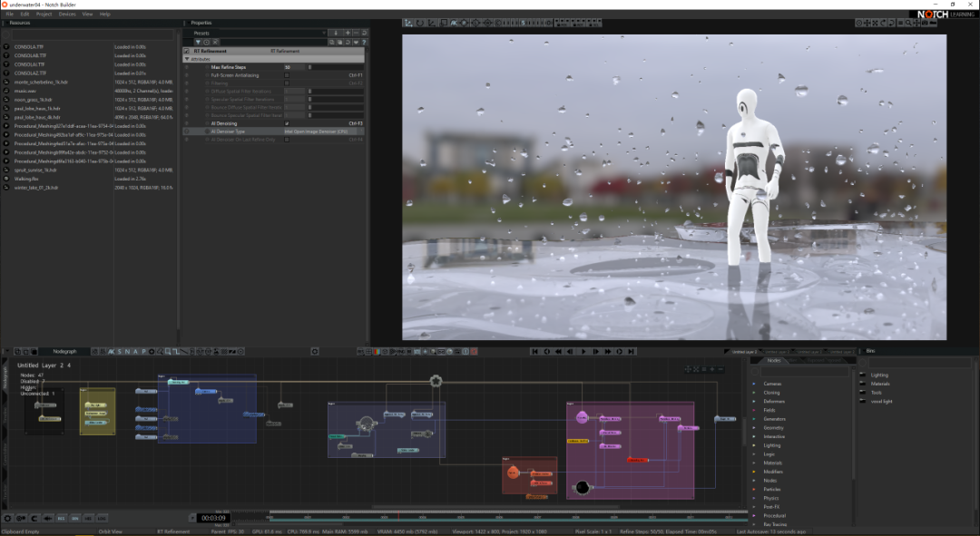The image size is (980, 536).
Task: Collapse the Attributes section
Action: (x=187, y=59)
